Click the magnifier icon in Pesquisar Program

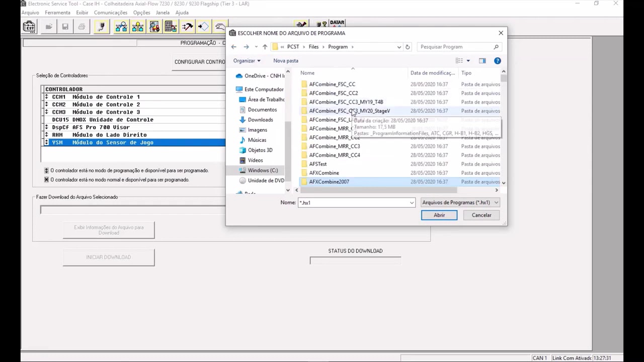point(496,47)
